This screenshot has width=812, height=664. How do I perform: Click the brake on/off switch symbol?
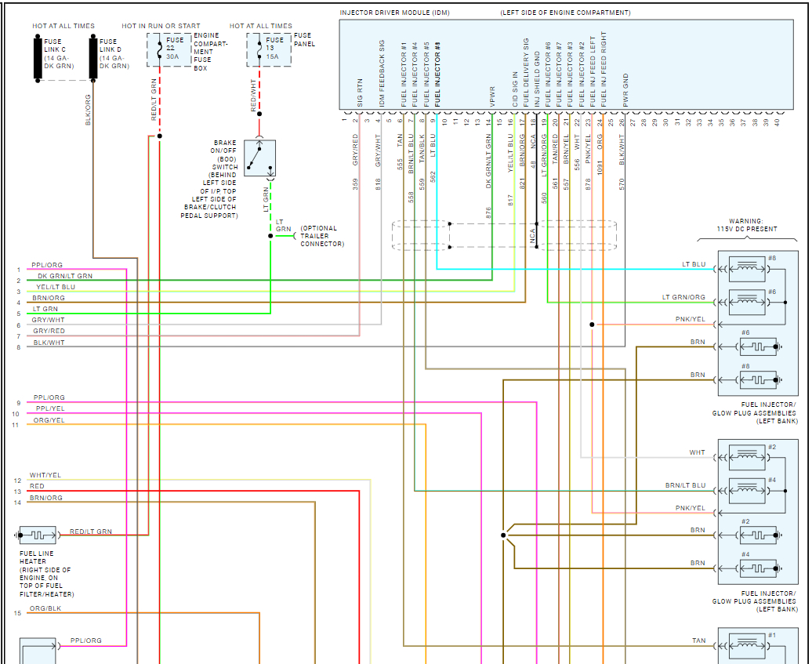click(x=259, y=158)
